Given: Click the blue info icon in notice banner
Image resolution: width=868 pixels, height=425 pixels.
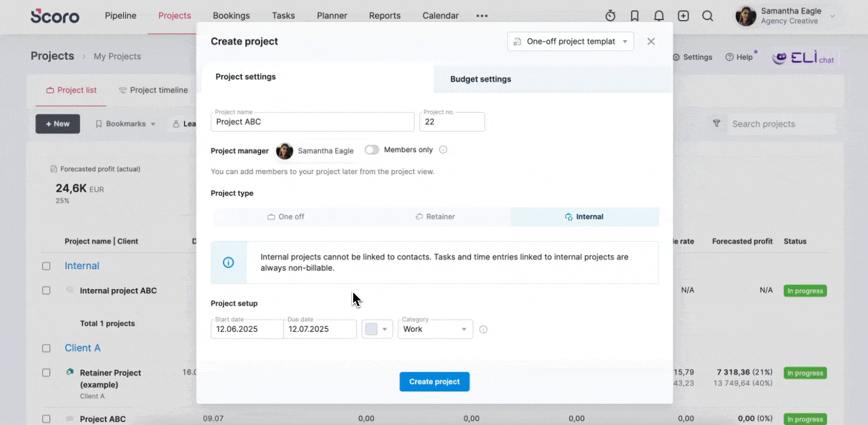Looking at the screenshot, I should [x=228, y=263].
